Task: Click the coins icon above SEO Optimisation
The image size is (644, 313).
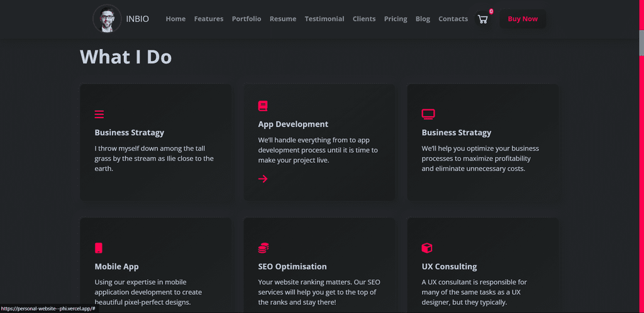Action: pyautogui.click(x=264, y=248)
